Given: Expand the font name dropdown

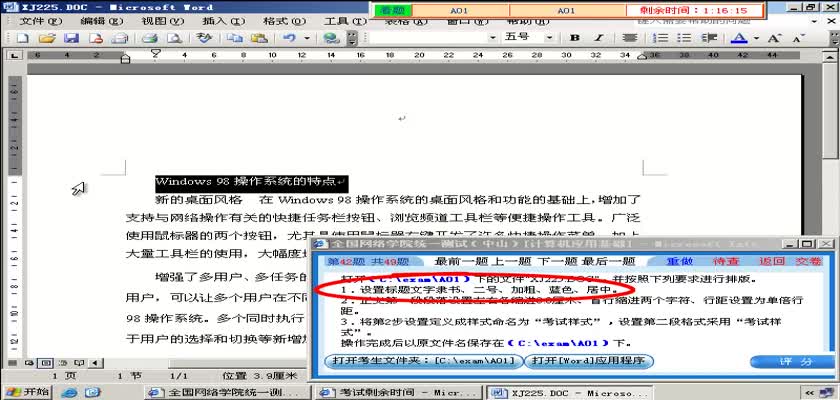Looking at the screenshot, I should click(492, 38).
